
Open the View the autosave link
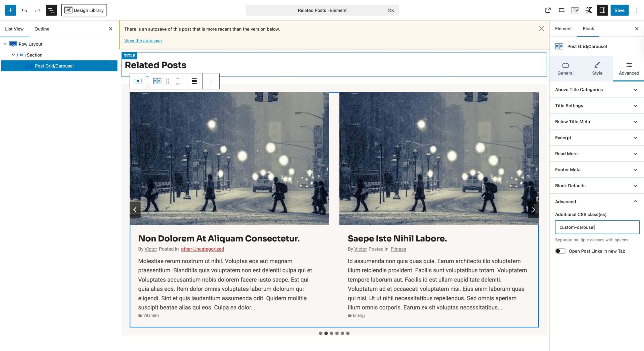[x=143, y=41]
